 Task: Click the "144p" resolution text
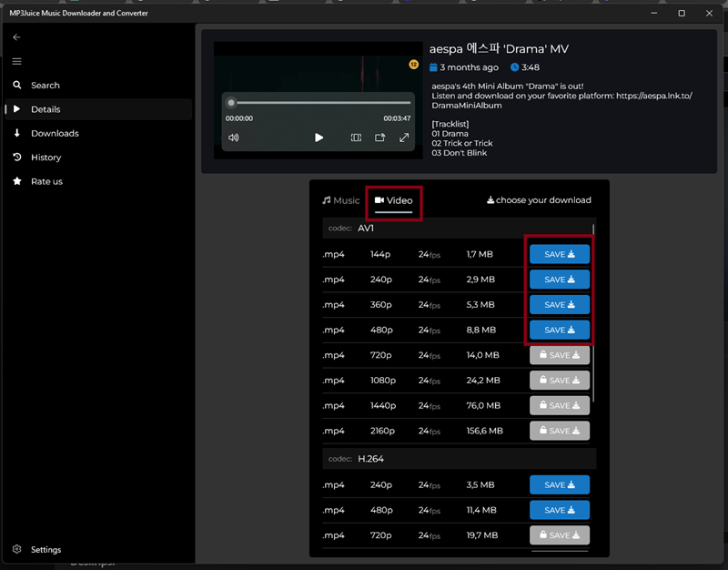point(380,254)
